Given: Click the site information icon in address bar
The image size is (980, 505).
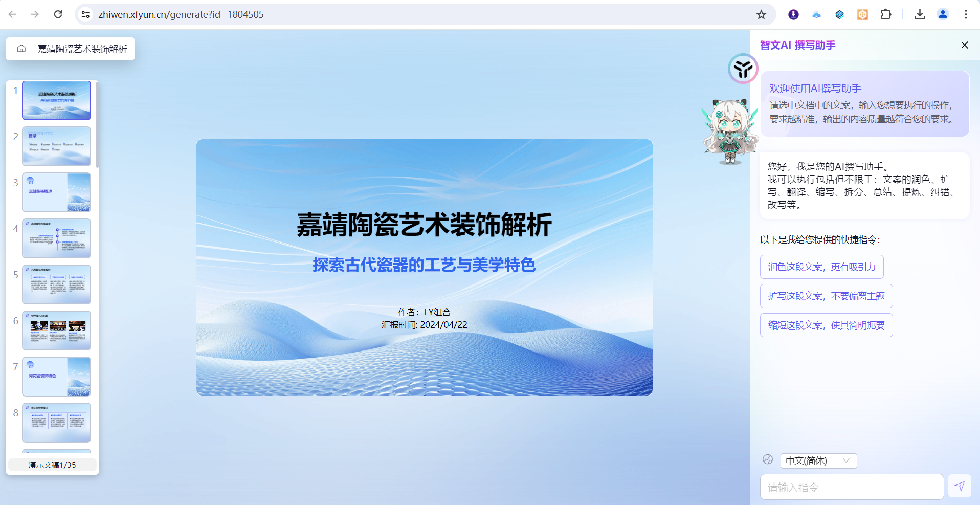Looking at the screenshot, I should (x=86, y=14).
